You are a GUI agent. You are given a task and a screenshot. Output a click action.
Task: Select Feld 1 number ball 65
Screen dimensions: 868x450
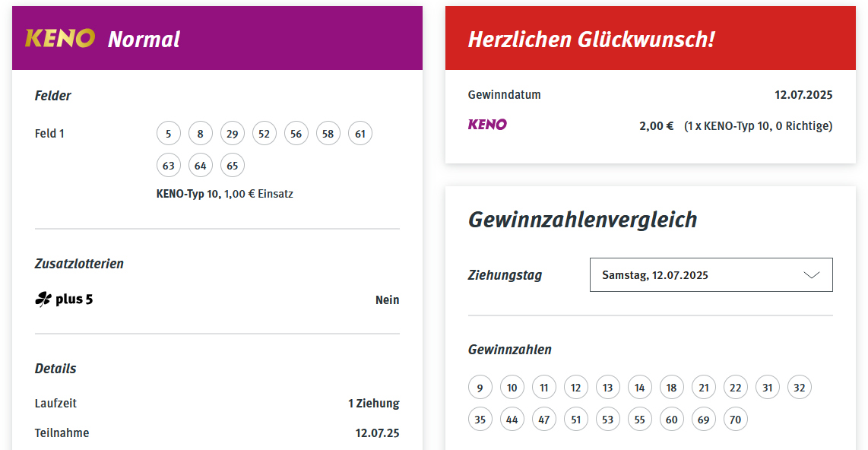pyautogui.click(x=233, y=165)
